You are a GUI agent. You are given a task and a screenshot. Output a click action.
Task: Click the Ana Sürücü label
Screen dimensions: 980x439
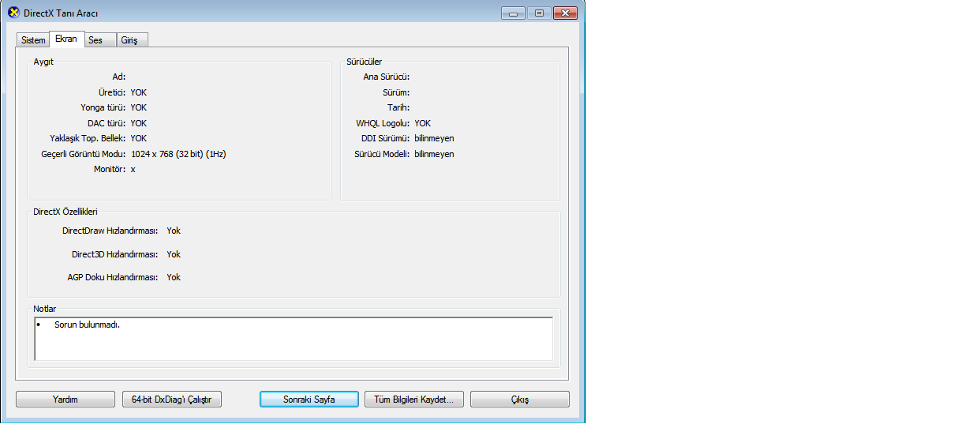click(386, 77)
